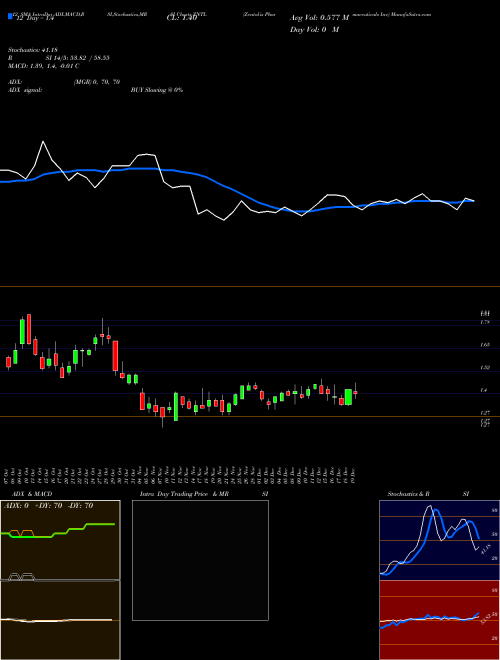Click the ADX green line chart panel

(60, 540)
